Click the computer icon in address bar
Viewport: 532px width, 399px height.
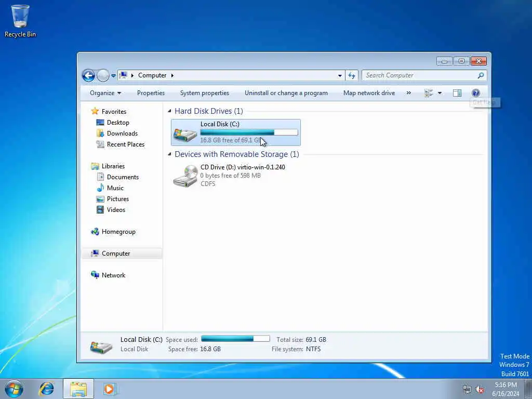(124, 75)
